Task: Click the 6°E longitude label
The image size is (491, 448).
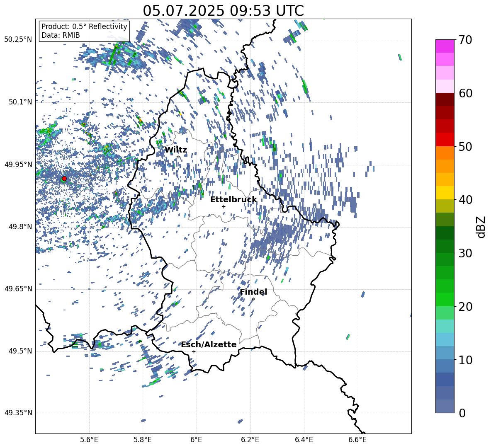Action: point(196,440)
